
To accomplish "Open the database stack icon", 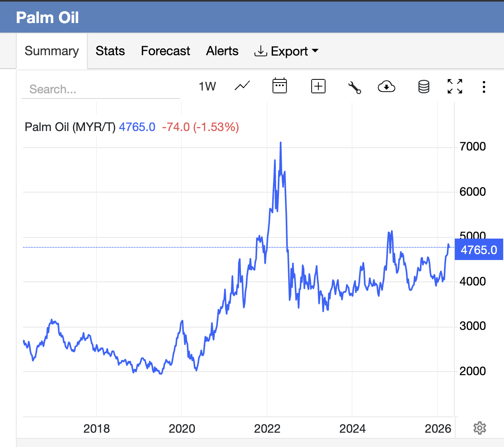I will [423, 86].
